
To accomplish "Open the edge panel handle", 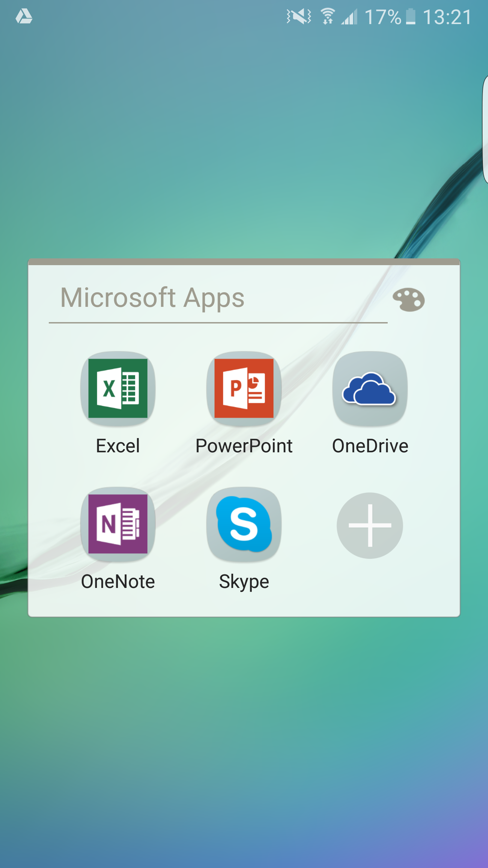I will coord(485,129).
